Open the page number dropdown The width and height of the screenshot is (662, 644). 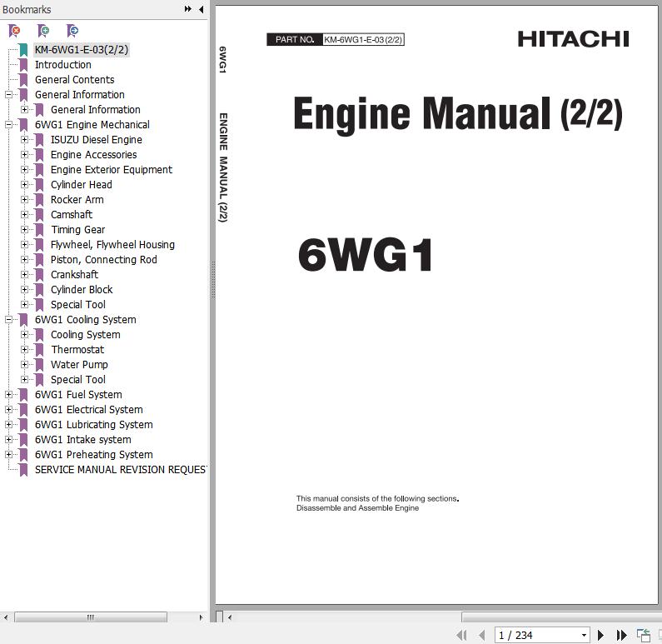(584, 635)
